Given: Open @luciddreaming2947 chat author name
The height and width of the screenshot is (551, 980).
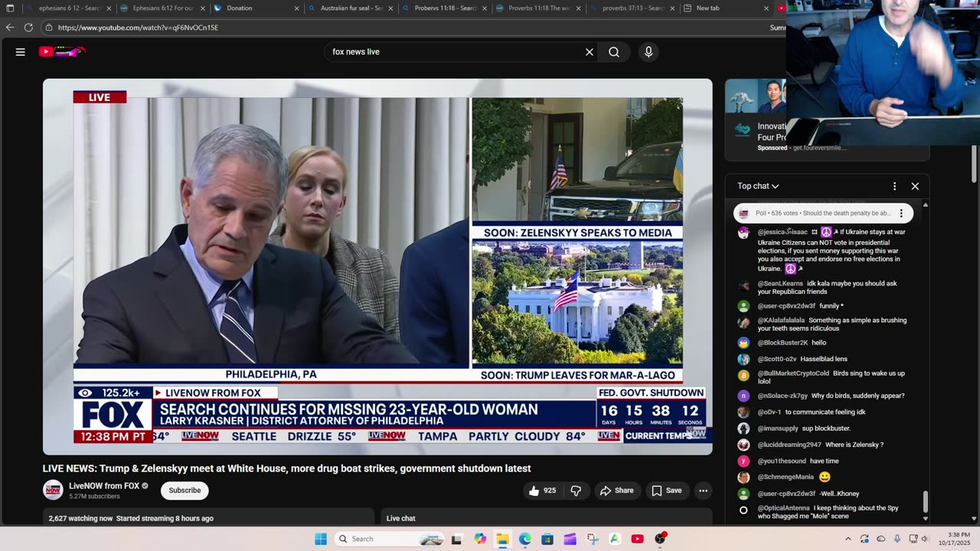Looking at the screenshot, I should pos(789,445).
